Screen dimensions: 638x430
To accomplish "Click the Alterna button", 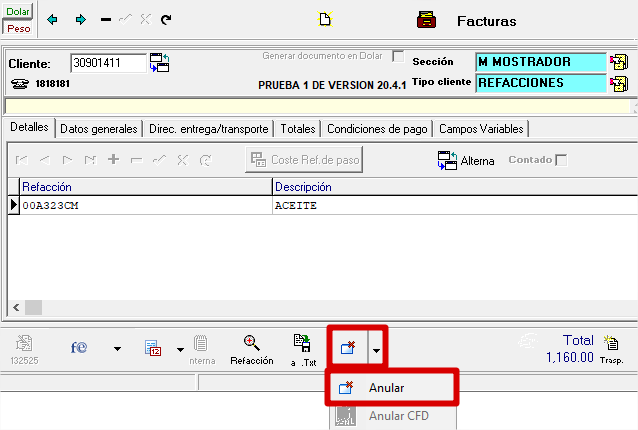I will (x=466, y=160).
